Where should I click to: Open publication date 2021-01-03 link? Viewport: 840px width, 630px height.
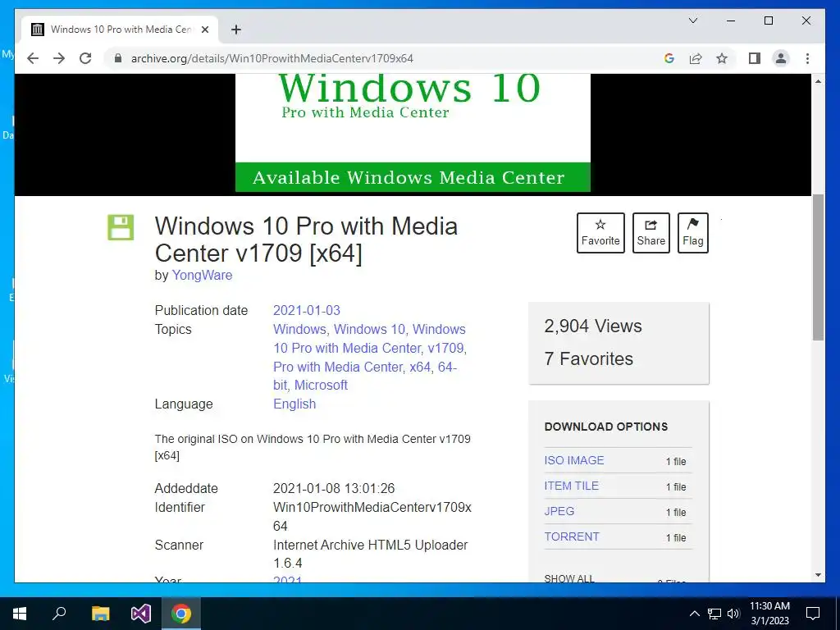[307, 310]
